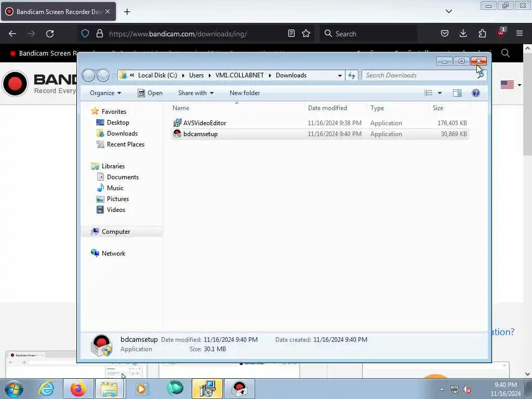The image size is (532, 399).
Task: Launch Internet Explorer from the taskbar
Action: tap(46, 389)
